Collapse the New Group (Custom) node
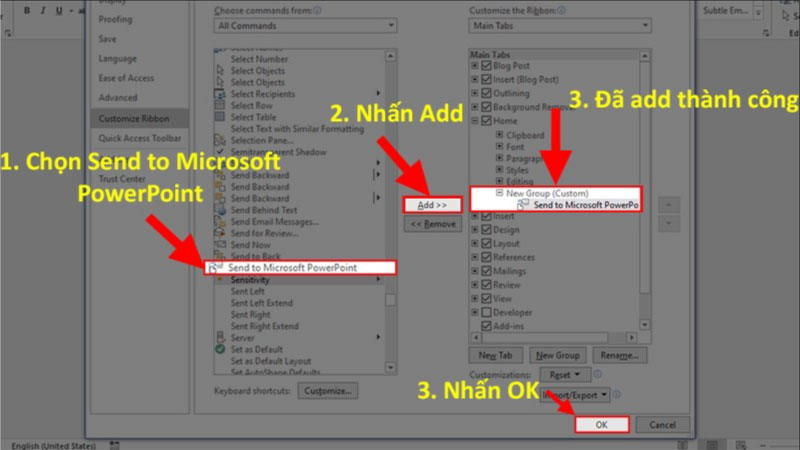Viewport: 800px width, 450px height. (499, 193)
